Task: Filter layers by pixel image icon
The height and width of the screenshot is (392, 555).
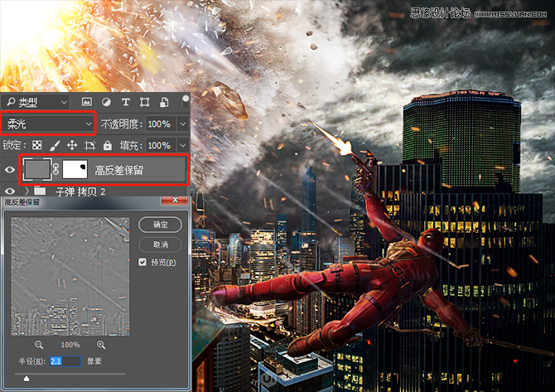Action: coord(87,102)
